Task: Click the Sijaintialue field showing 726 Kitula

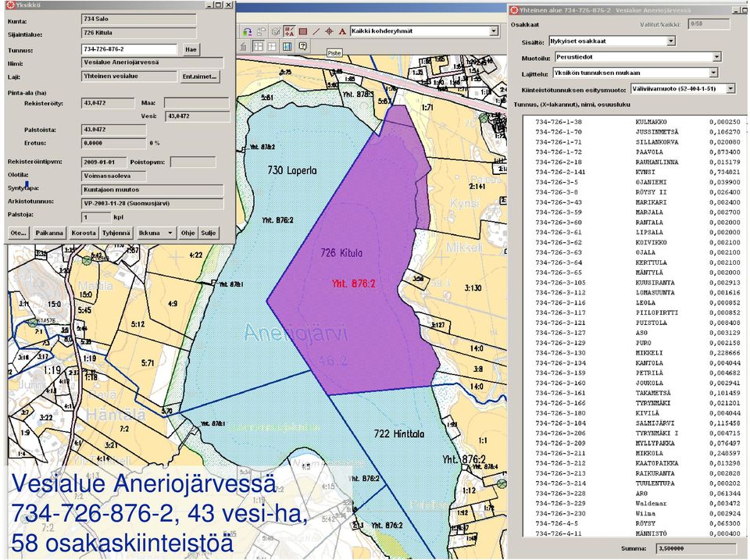Action: pos(139,33)
